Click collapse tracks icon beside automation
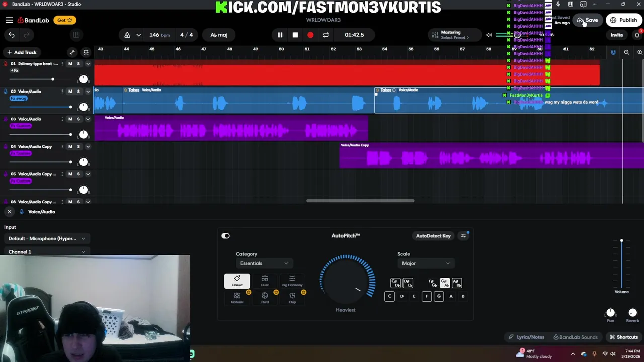 coord(86,52)
